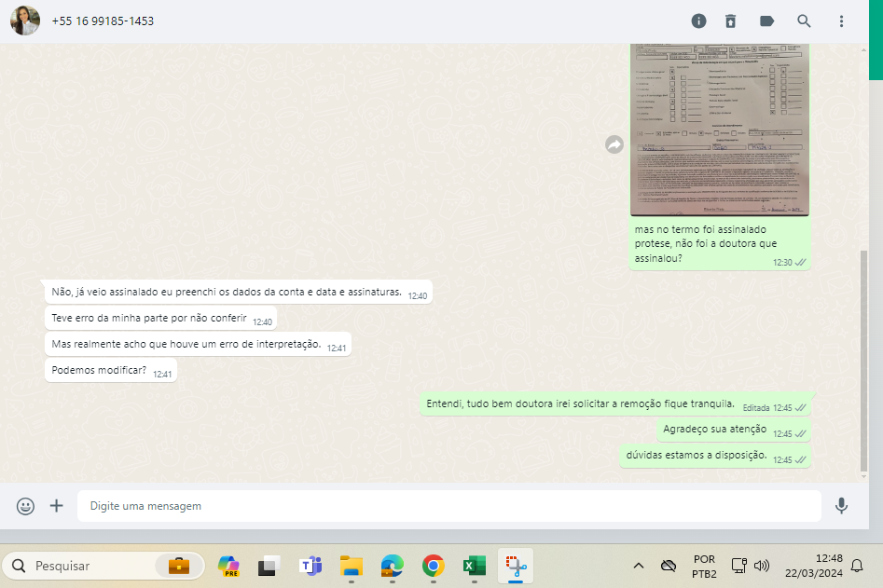Viewport: 883px width, 588px height.
Task: Click the phone number contact name in header
Action: [x=103, y=21]
